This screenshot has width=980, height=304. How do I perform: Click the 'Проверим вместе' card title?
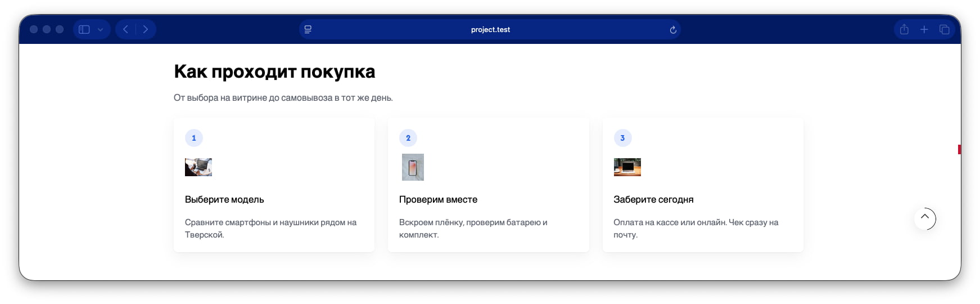click(438, 199)
